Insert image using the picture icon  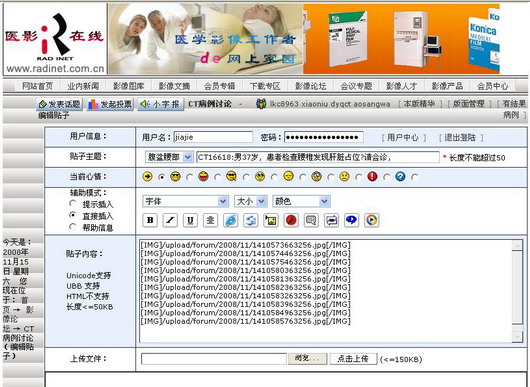click(271, 220)
